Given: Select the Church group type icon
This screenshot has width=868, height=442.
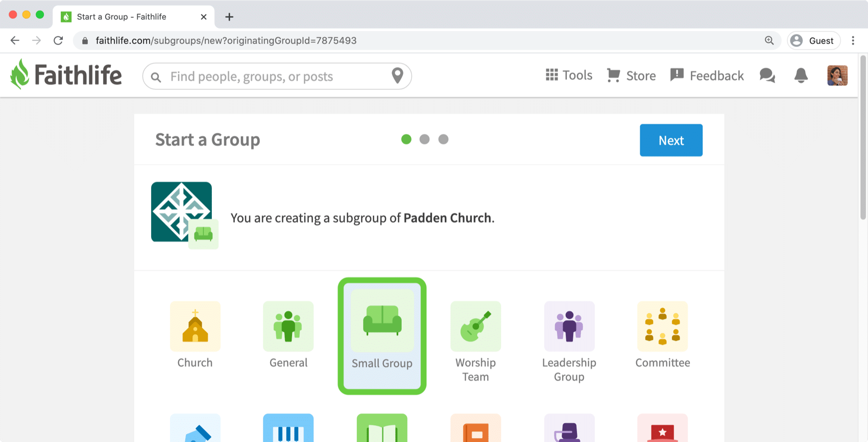Looking at the screenshot, I should click(195, 326).
